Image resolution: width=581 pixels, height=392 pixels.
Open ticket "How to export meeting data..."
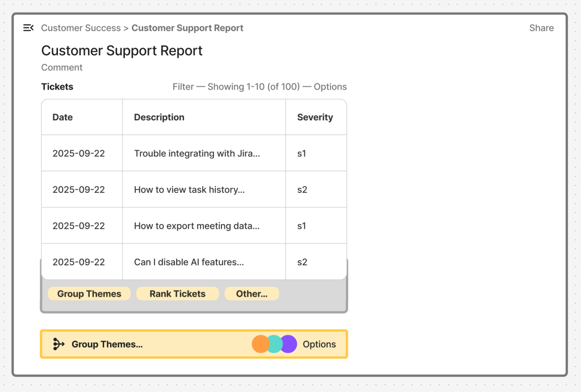(197, 225)
